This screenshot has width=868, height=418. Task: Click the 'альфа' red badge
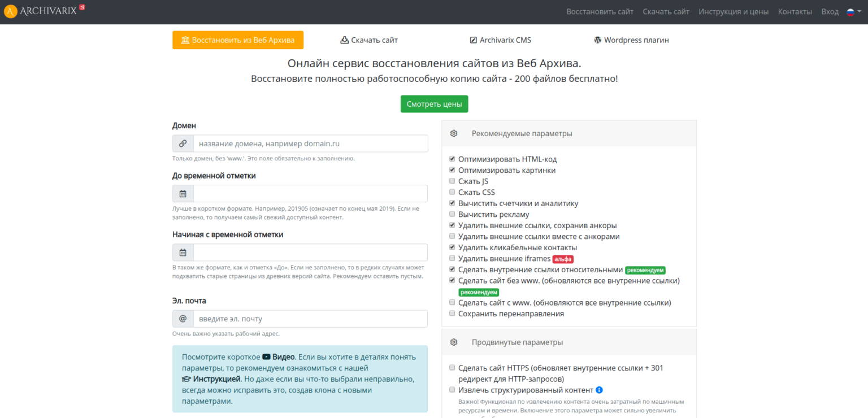click(563, 259)
